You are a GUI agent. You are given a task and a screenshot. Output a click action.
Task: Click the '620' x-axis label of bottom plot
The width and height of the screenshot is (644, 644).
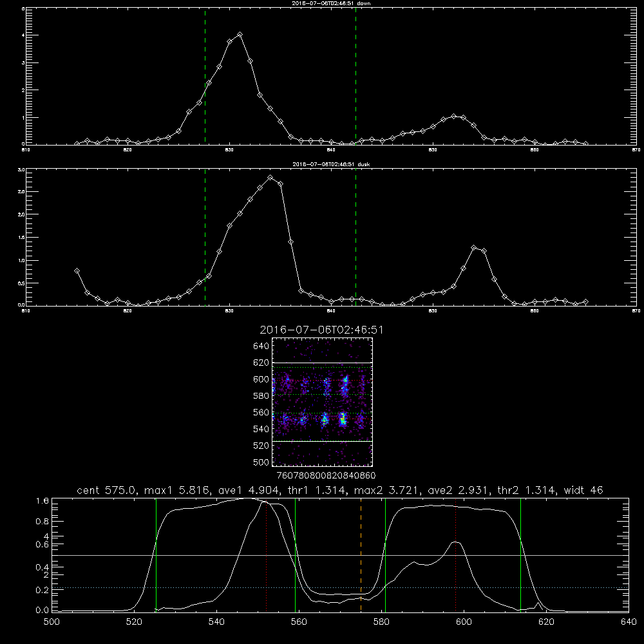point(546,622)
